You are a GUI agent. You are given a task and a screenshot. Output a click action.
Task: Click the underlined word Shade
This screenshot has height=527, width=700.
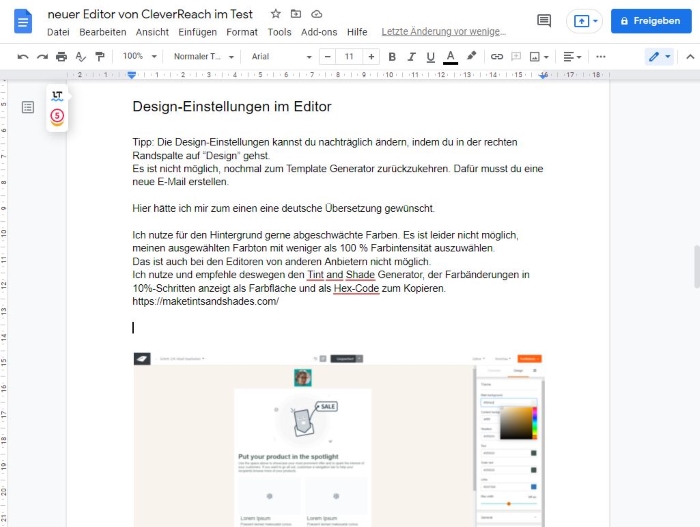(x=360, y=275)
